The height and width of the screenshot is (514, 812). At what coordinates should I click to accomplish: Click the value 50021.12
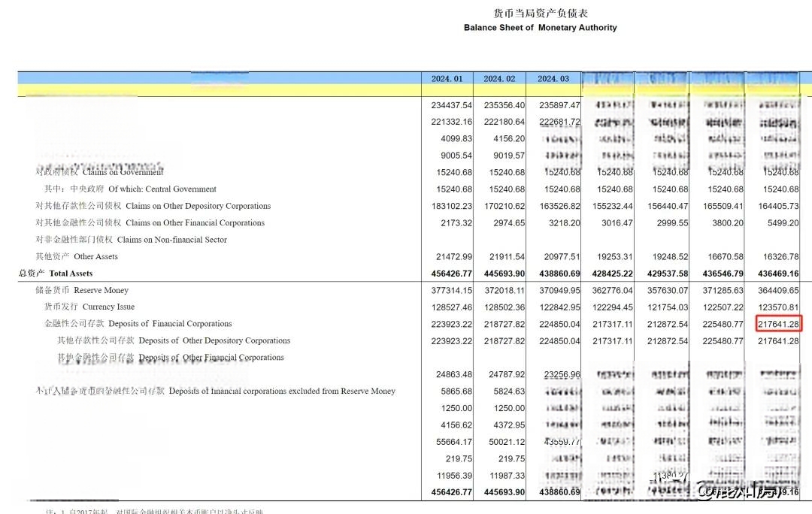pyautogui.click(x=507, y=442)
